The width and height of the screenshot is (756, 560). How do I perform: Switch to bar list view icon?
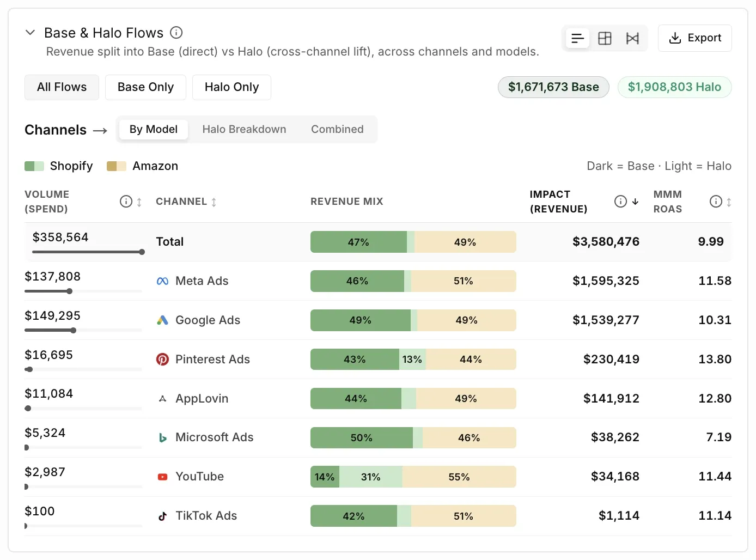point(577,38)
